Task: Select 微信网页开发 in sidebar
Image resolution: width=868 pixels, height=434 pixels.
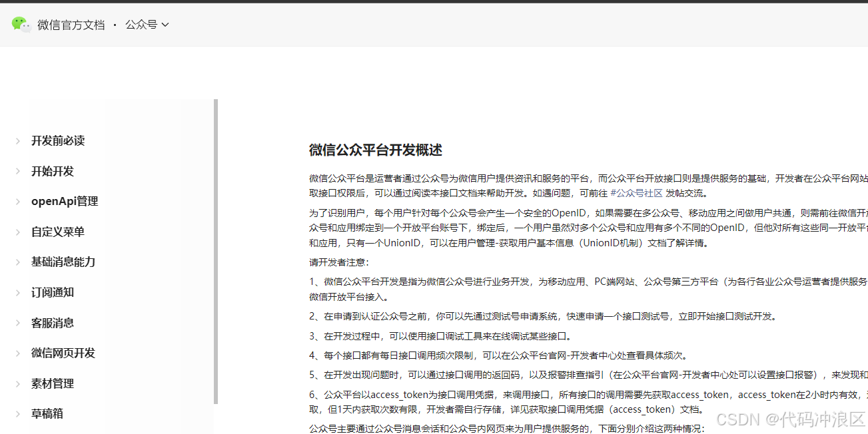Action: (x=63, y=353)
